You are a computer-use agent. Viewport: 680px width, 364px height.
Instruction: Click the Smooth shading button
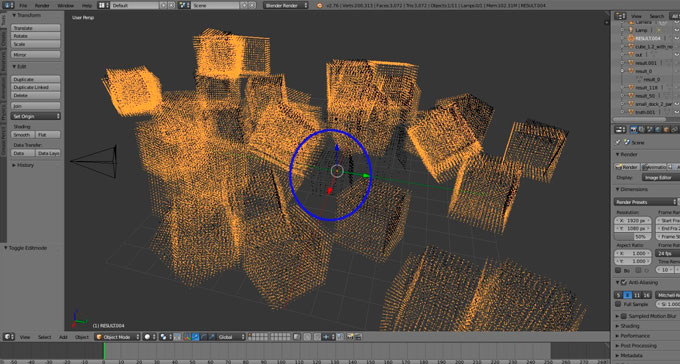point(23,135)
